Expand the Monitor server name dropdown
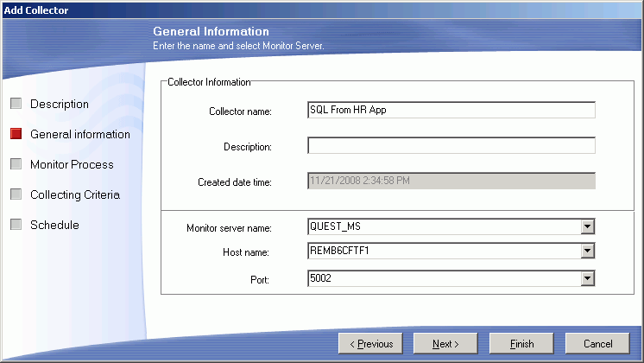 pos(588,227)
